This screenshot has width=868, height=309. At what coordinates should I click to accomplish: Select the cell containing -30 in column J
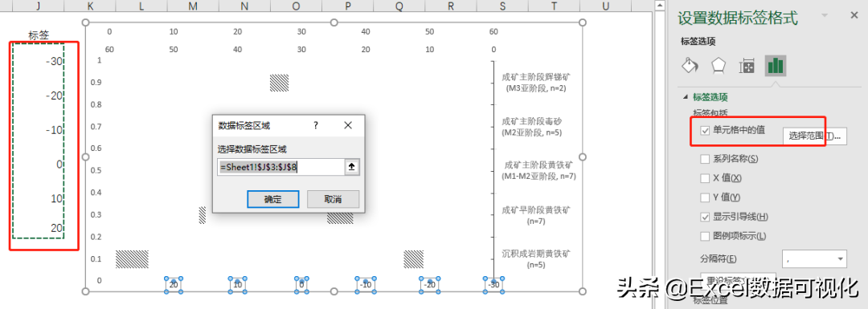(39, 61)
